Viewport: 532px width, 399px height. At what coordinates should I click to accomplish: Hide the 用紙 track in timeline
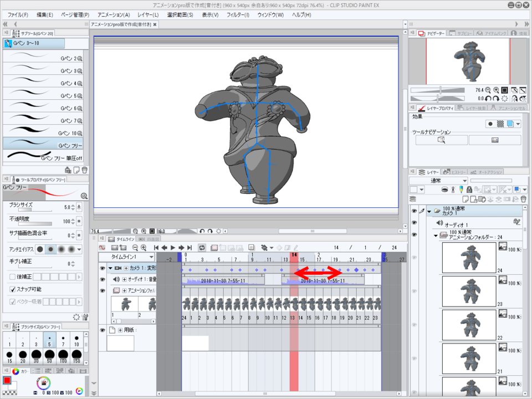[x=103, y=330]
